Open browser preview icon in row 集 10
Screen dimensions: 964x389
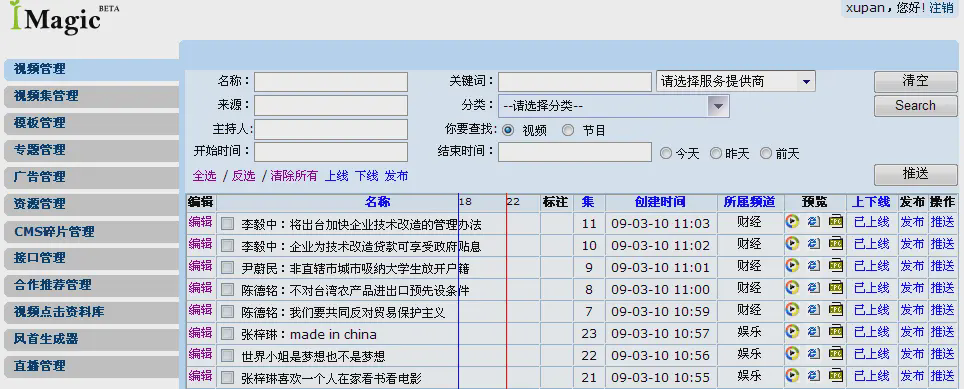pos(814,244)
